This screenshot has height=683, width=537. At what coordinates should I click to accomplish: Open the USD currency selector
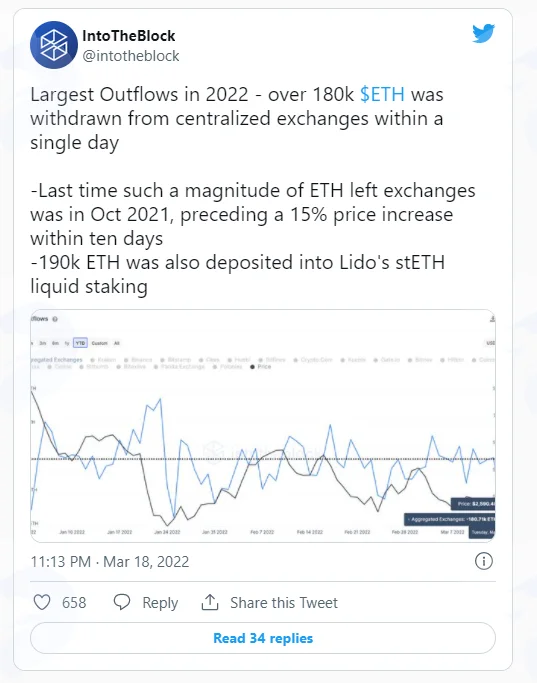(x=490, y=343)
